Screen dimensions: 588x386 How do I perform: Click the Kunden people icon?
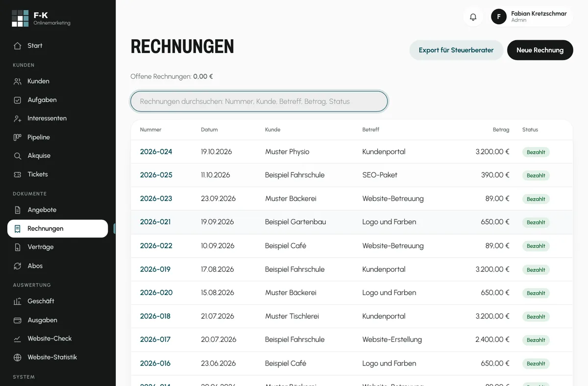(x=18, y=81)
